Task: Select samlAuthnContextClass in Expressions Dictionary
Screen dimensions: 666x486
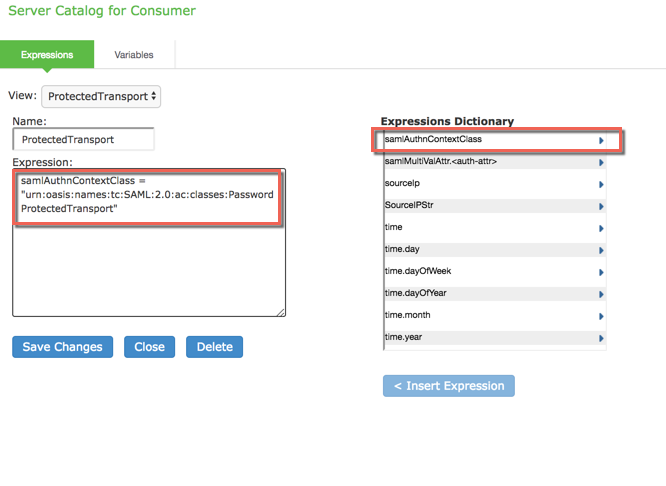Action: coord(480,140)
